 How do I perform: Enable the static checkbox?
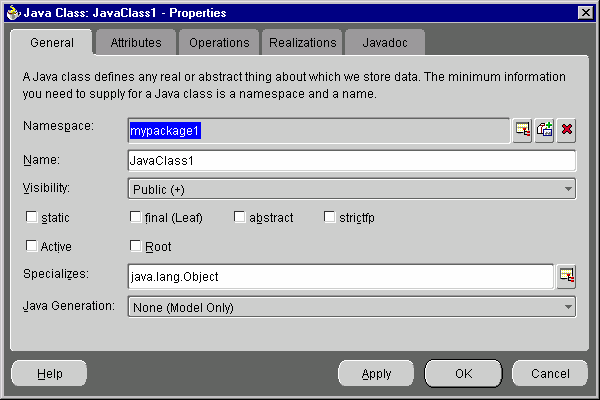(31, 217)
